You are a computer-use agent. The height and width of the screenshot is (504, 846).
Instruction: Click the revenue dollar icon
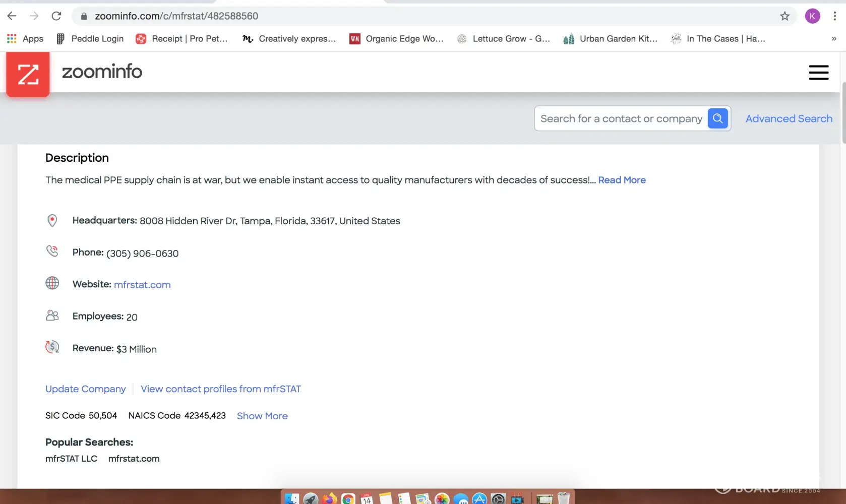[x=52, y=347]
